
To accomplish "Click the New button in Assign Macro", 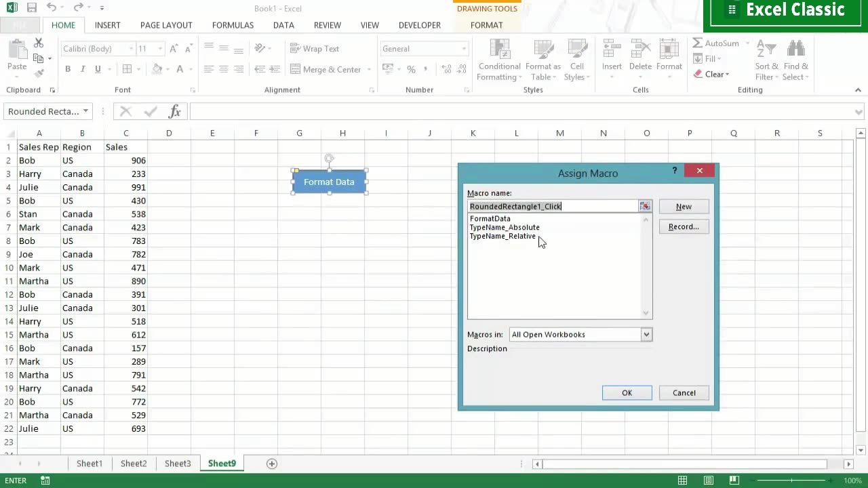I will point(684,207).
